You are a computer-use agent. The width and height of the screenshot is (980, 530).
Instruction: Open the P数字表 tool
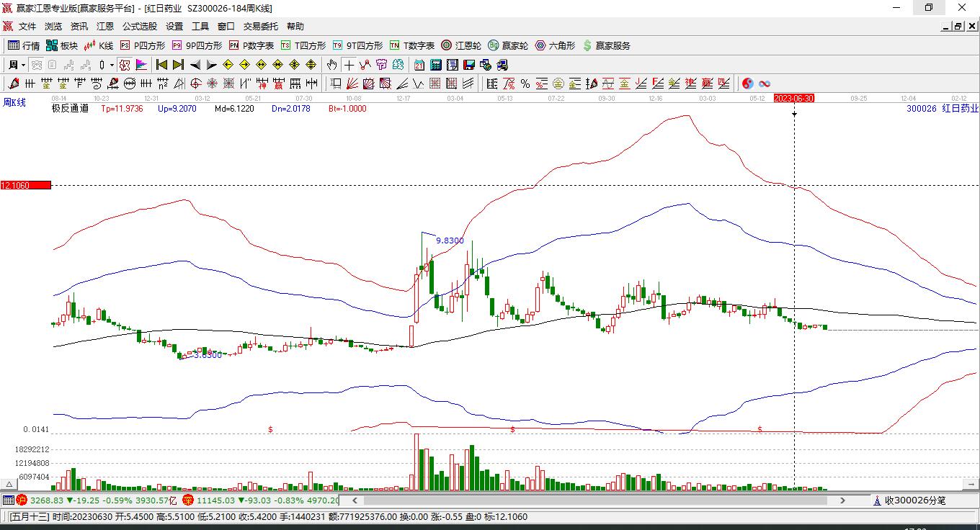pyautogui.click(x=251, y=45)
